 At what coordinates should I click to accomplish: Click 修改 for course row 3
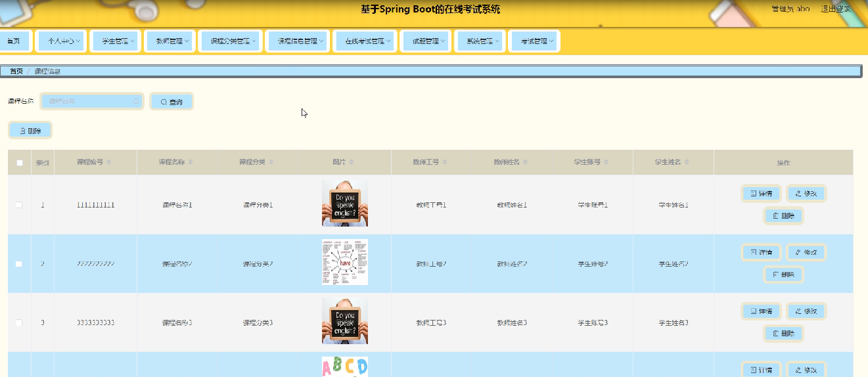coord(806,311)
